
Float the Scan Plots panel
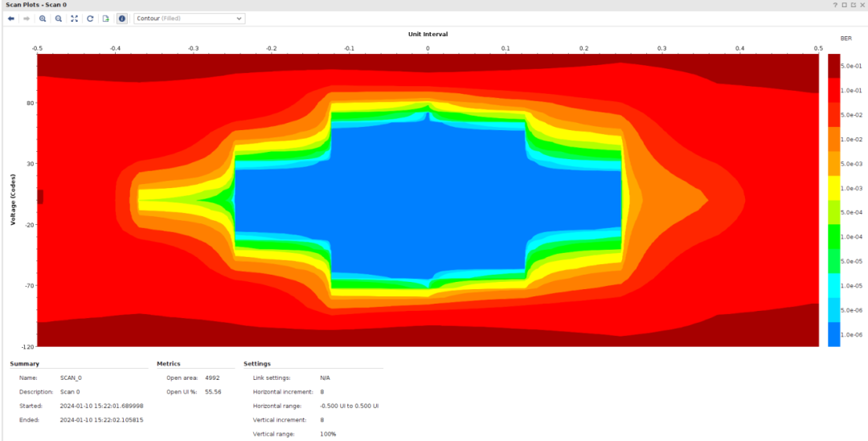tap(853, 5)
